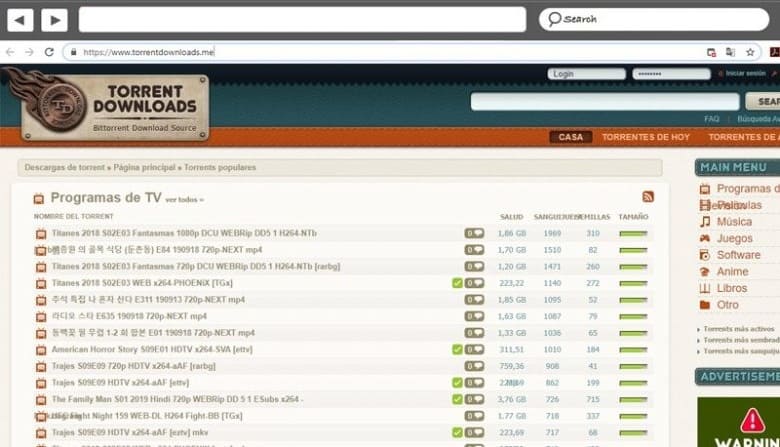Click the Otro folder icon
This screenshot has height=447, width=780.
(705, 305)
